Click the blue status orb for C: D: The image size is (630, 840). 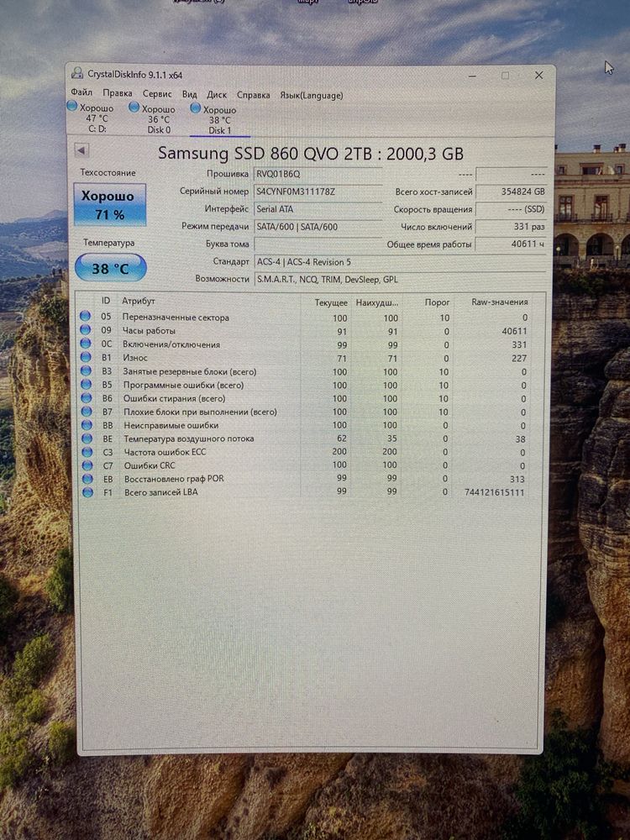(71, 106)
